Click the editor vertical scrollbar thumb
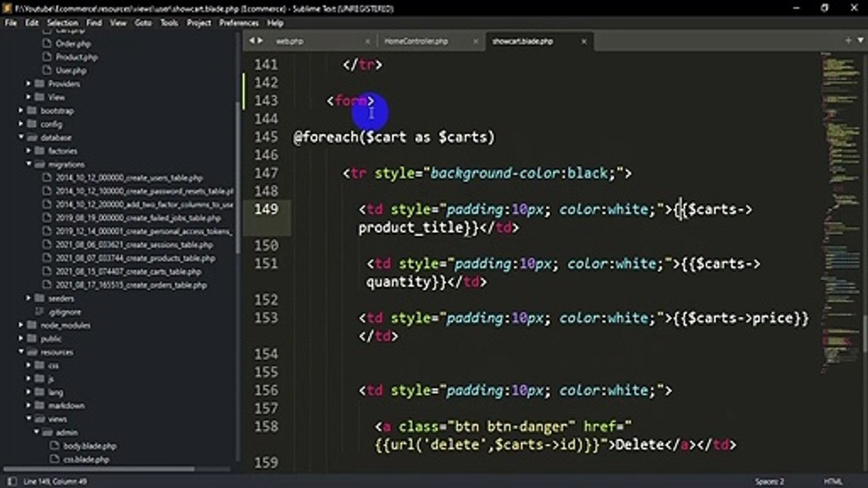This screenshot has height=488, width=868. pos(865,334)
